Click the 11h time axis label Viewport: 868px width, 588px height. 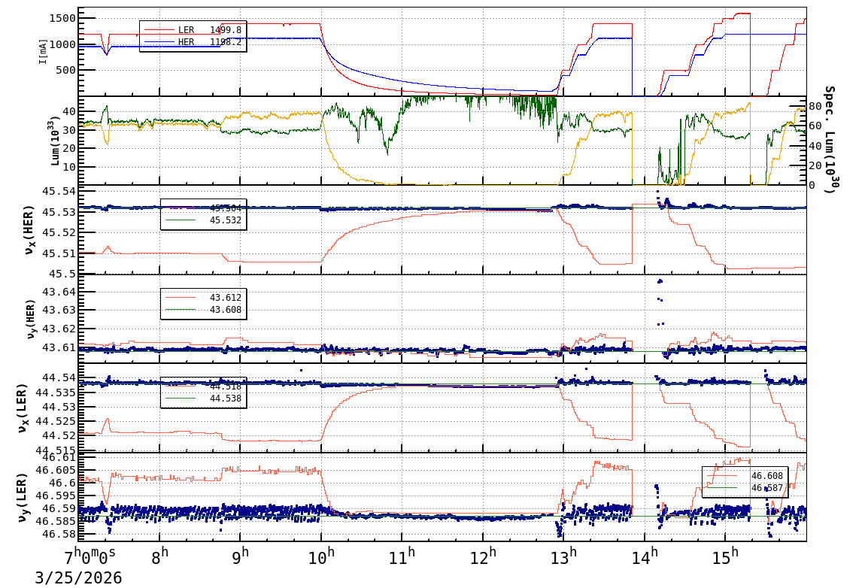402,557
